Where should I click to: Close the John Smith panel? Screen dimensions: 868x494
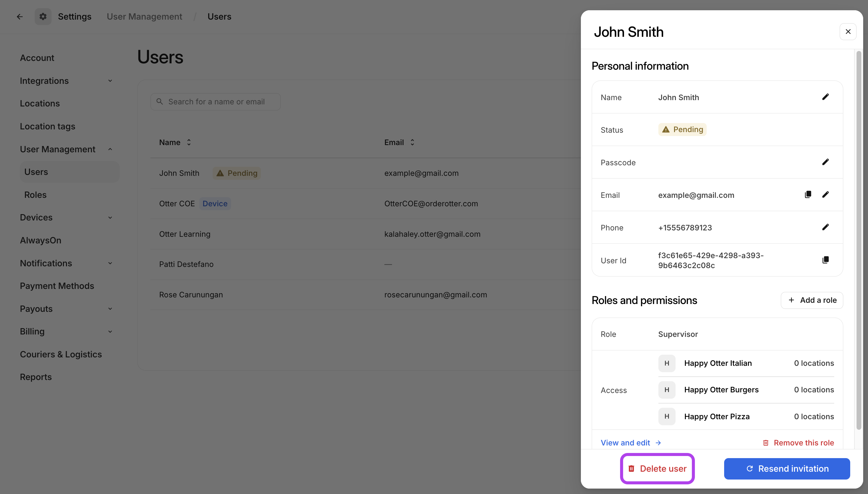point(848,32)
